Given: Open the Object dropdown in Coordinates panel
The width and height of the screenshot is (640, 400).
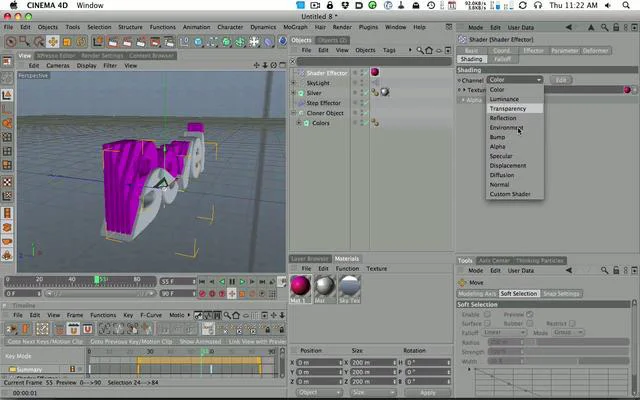Looking at the screenshot, I should 319,392.
